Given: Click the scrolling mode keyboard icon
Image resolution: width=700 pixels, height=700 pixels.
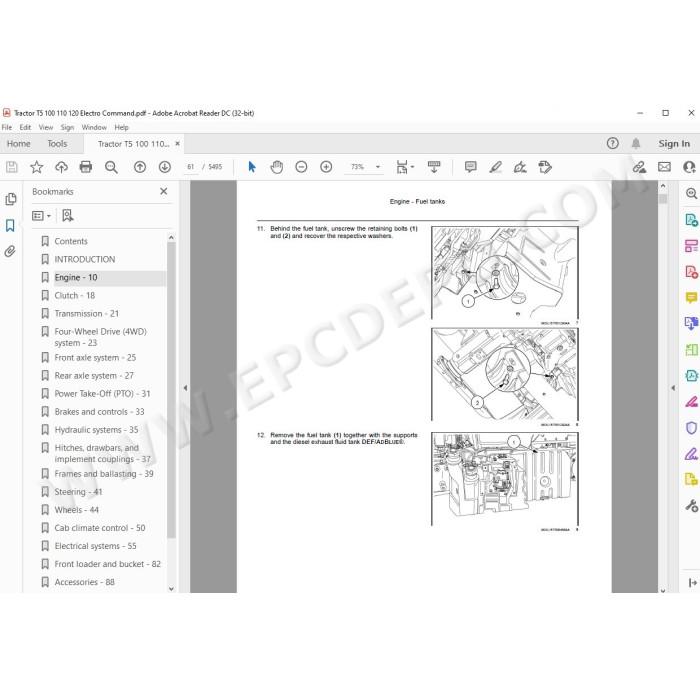Looking at the screenshot, I should click(x=434, y=167).
